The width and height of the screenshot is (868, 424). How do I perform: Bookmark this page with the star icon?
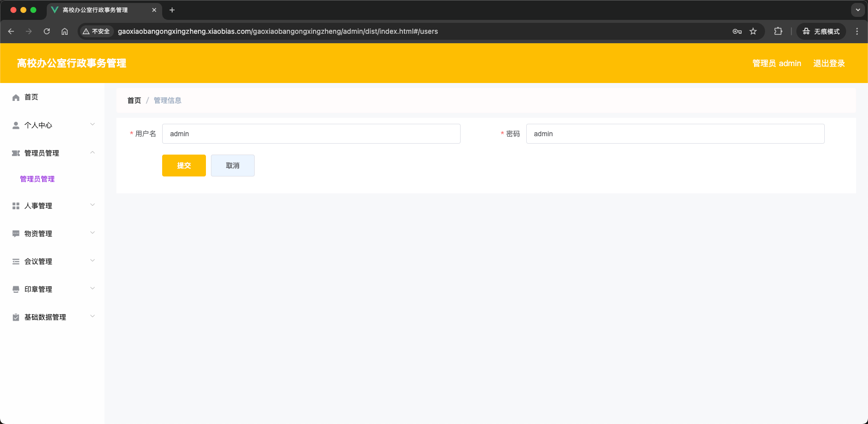pyautogui.click(x=753, y=31)
